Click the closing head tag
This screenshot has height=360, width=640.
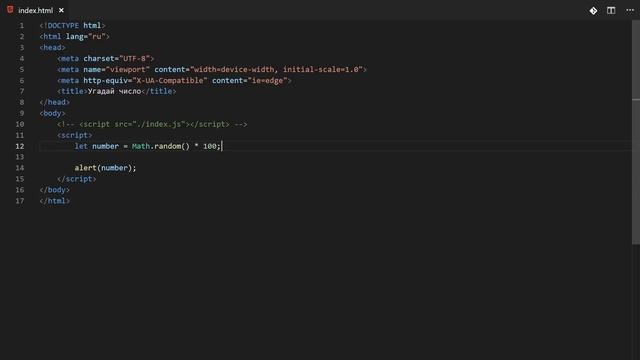(x=55, y=102)
